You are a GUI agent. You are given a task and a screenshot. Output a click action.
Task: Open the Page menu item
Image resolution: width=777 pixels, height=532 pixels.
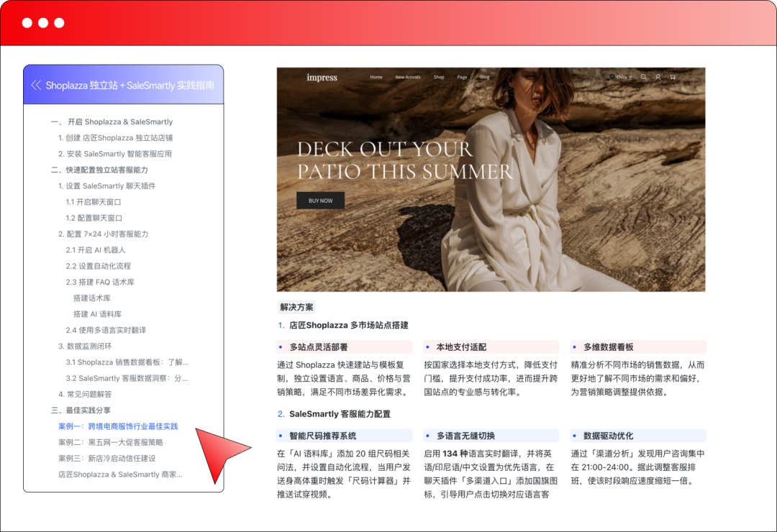pyautogui.click(x=463, y=77)
